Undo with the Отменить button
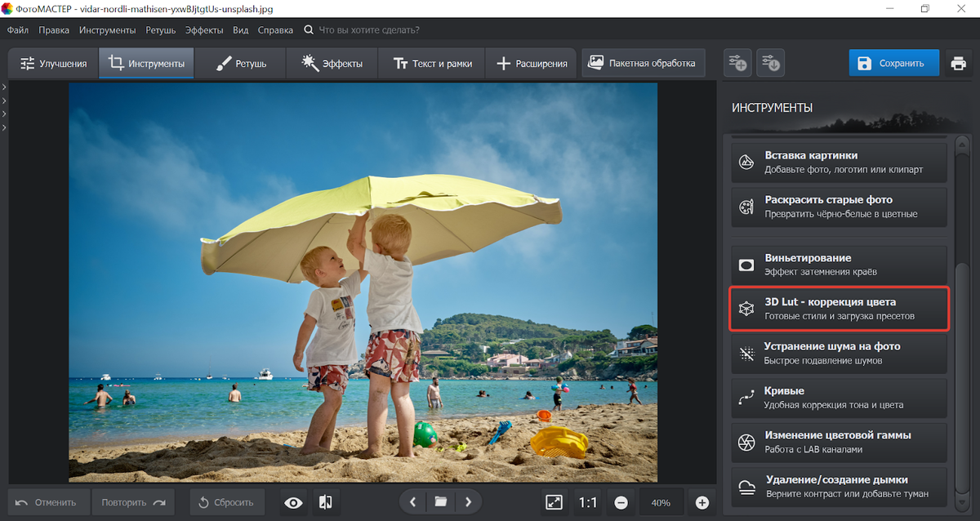Image resolution: width=980 pixels, height=521 pixels. pyautogui.click(x=48, y=502)
